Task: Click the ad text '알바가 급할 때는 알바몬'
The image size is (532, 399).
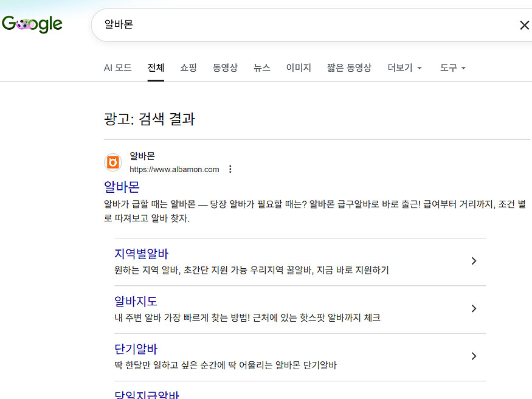Action: click(x=315, y=211)
